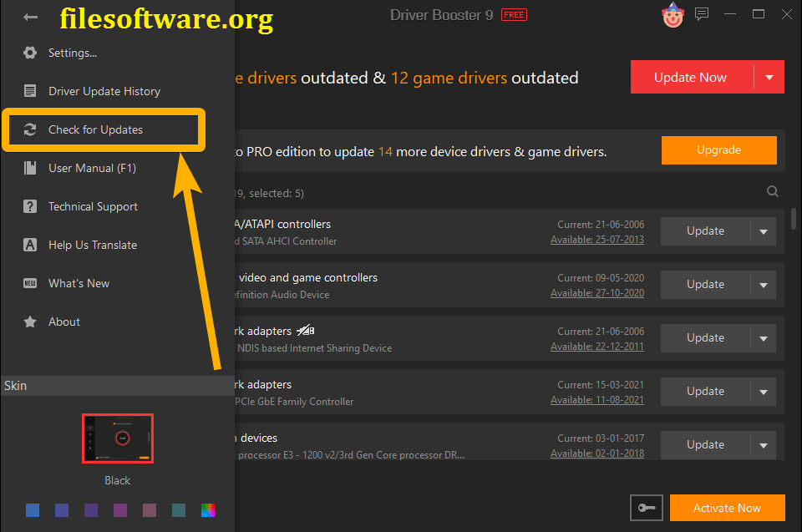Pick the dark purple skin swatch
802x532 pixels.
pyautogui.click(x=91, y=510)
